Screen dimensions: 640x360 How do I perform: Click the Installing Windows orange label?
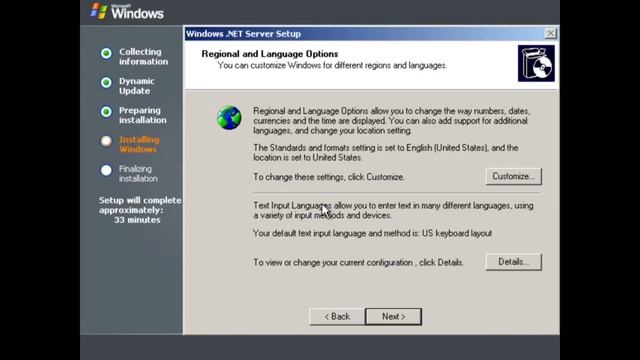click(x=139, y=144)
